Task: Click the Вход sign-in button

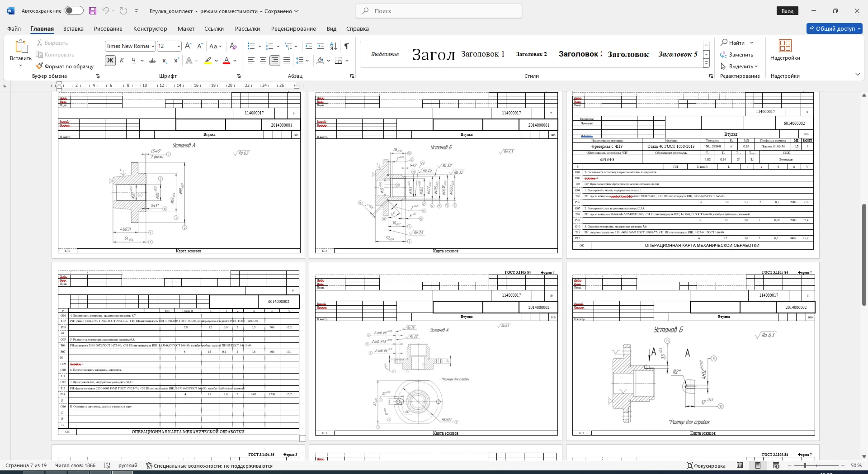Action: point(787,11)
